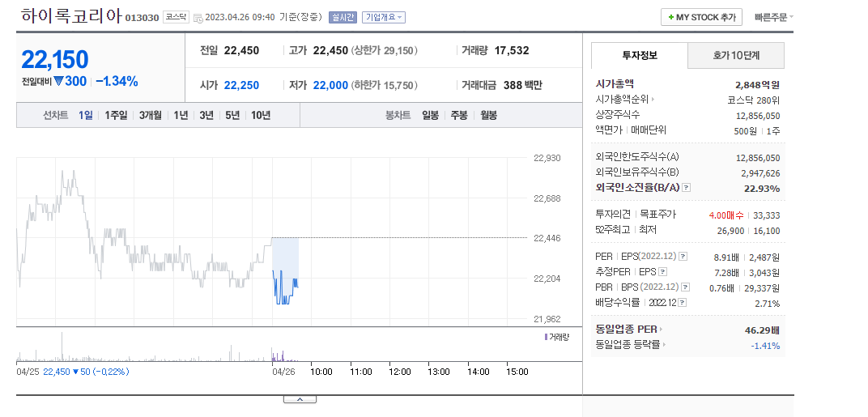Click the 외국인소진율 value 22.93%
The width and height of the screenshot is (868, 417).
point(762,189)
